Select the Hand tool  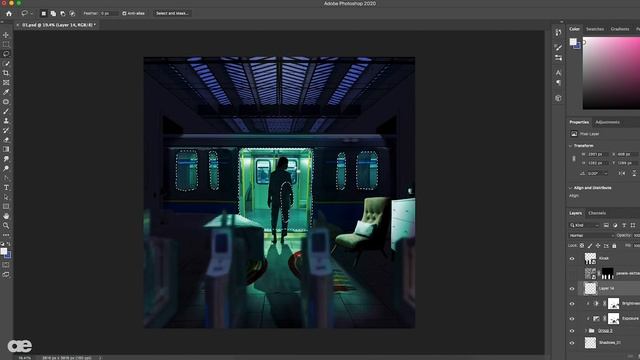(6, 216)
